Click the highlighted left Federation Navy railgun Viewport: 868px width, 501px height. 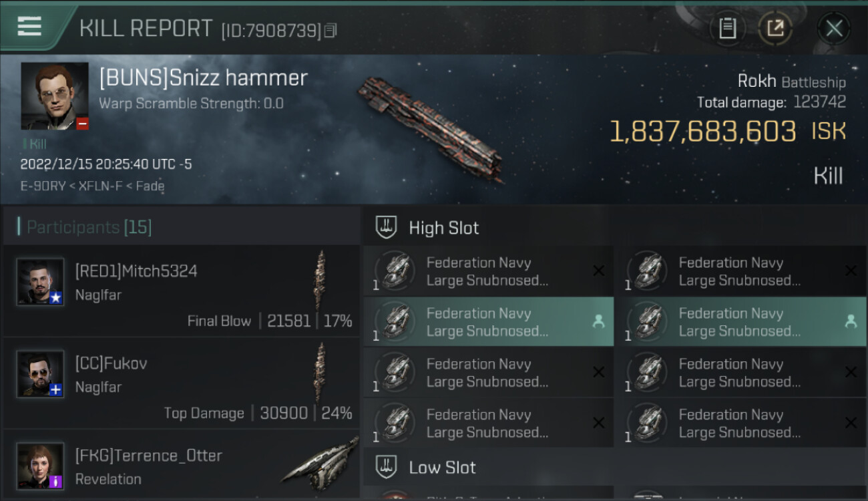click(488, 322)
